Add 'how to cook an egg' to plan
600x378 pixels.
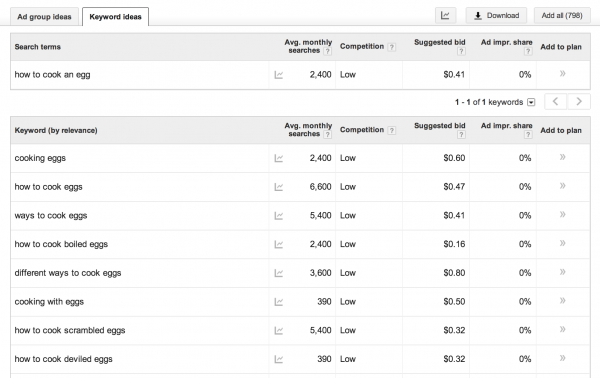click(562, 73)
